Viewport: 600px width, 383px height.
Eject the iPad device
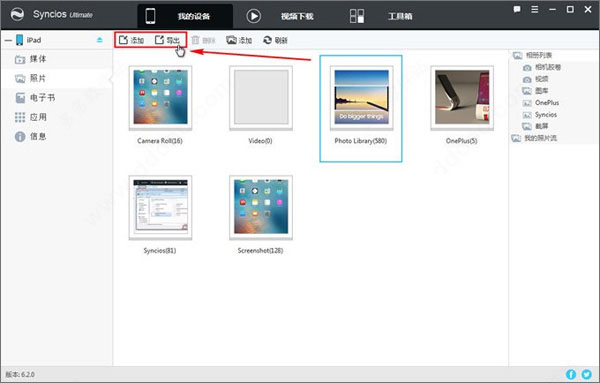[x=99, y=40]
